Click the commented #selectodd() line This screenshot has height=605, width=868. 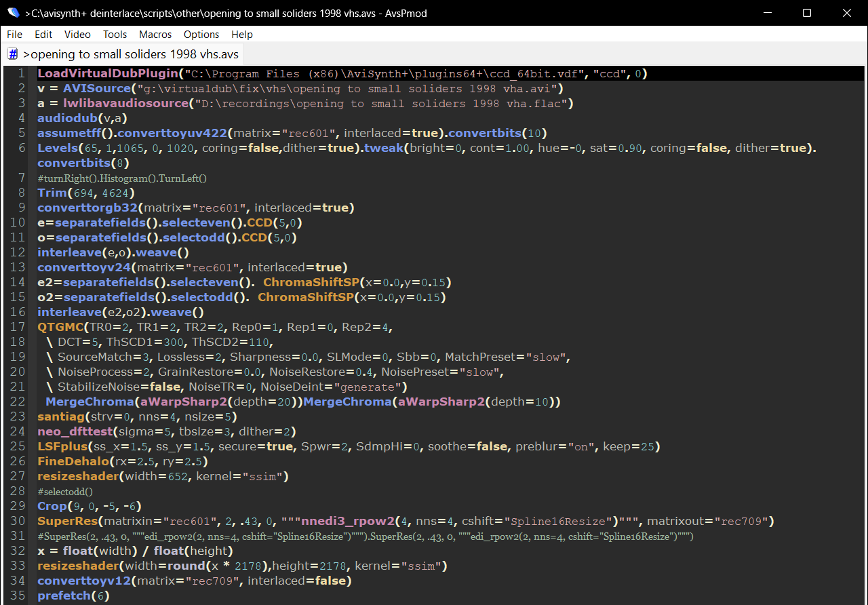point(65,491)
